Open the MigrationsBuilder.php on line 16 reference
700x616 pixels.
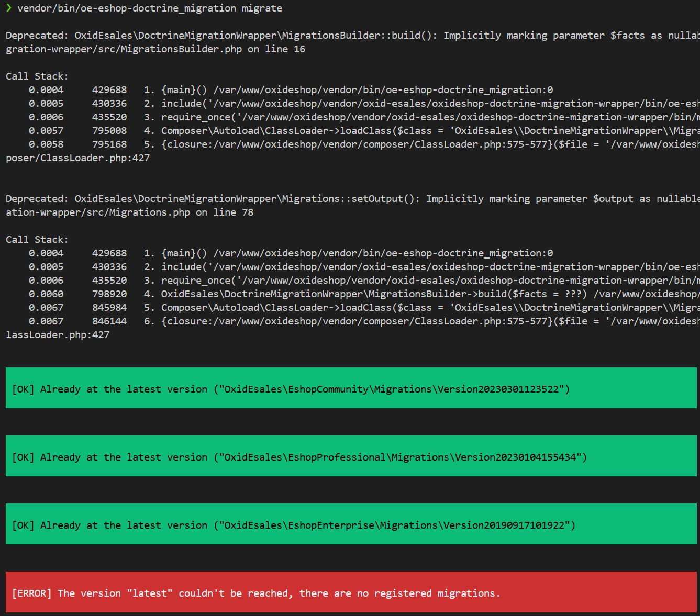coord(155,49)
